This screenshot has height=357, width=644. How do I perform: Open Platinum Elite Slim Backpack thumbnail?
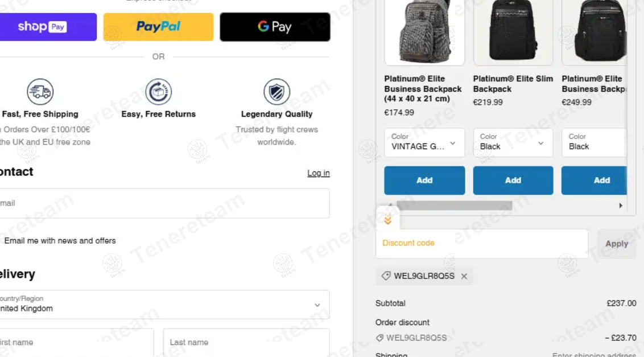[513, 31]
